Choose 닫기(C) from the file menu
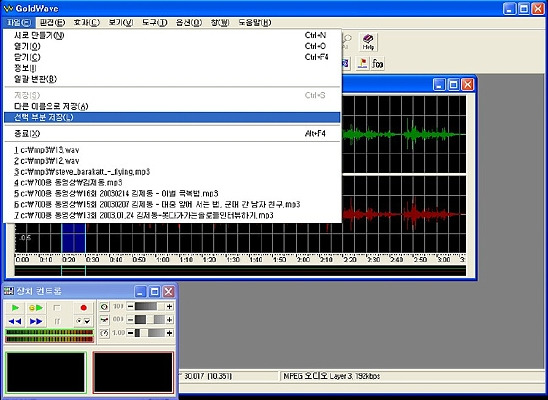The height and width of the screenshot is (400, 548). click(172, 57)
